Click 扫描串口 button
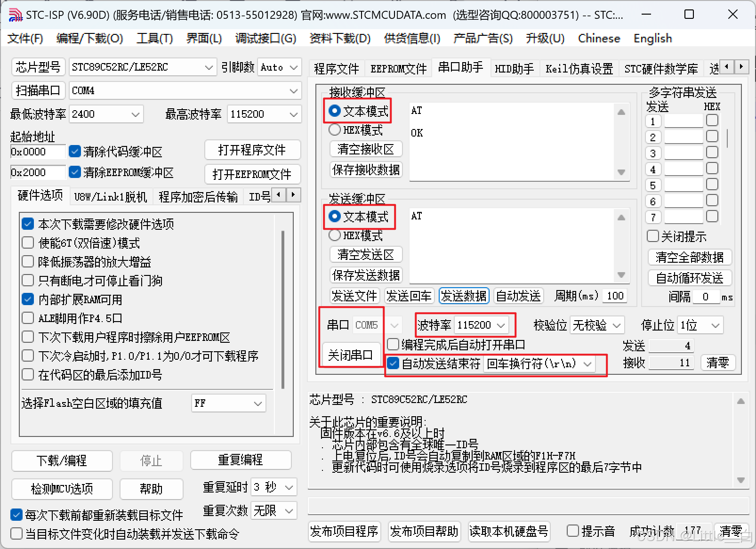This screenshot has height=549, width=756. point(38,90)
